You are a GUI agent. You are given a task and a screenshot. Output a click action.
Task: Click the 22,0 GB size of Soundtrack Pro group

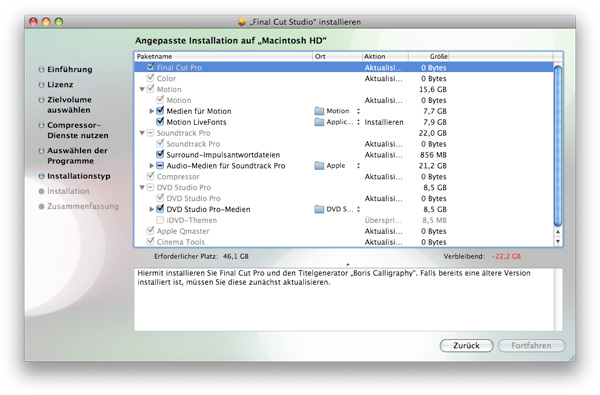(433, 133)
